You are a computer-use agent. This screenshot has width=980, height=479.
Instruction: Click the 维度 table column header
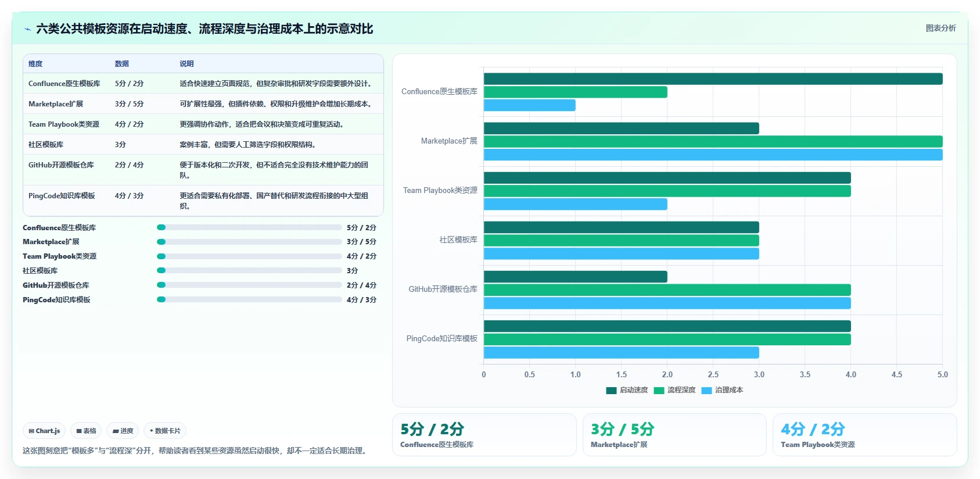click(35, 64)
